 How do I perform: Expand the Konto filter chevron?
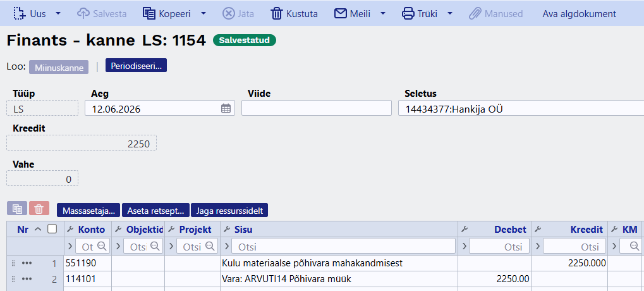[x=70, y=246]
